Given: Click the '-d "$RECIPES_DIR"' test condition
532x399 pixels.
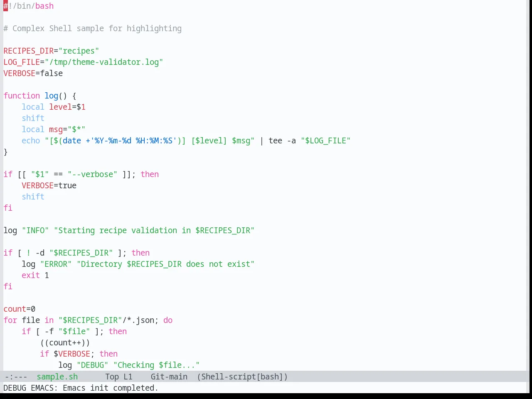Looking at the screenshot, I should (x=74, y=253).
